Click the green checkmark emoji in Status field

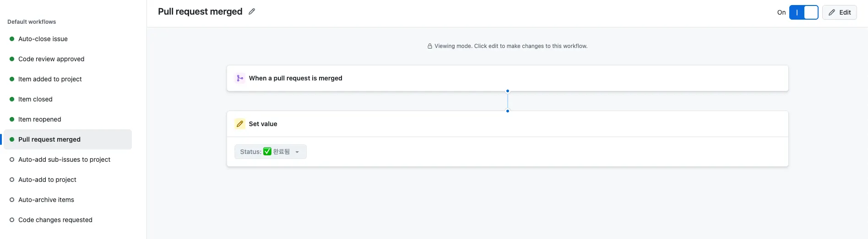click(267, 152)
